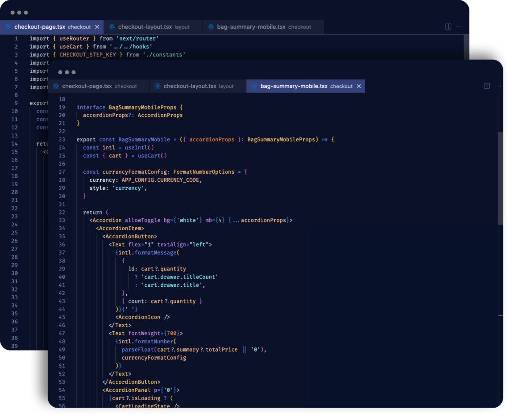Viewport: 529px width, 420px height.
Task: Click line number 1 in the back editor
Action: [x=16, y=38]
